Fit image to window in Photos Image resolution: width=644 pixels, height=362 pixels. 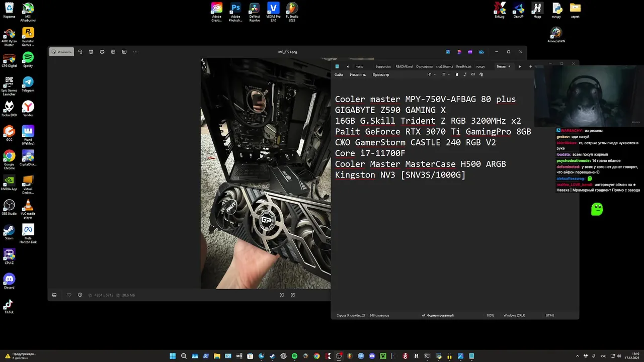(282, 295)
